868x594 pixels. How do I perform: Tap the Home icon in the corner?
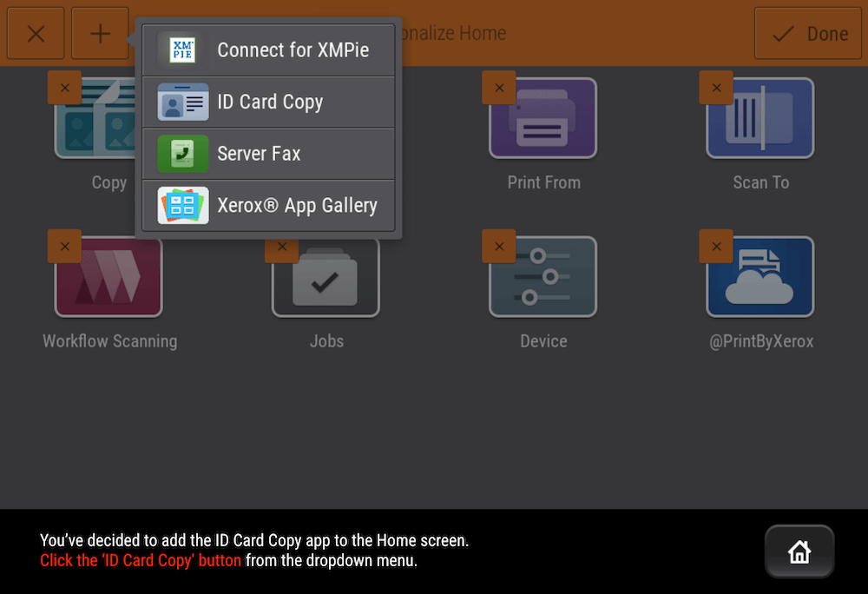[x=799, y=551]
